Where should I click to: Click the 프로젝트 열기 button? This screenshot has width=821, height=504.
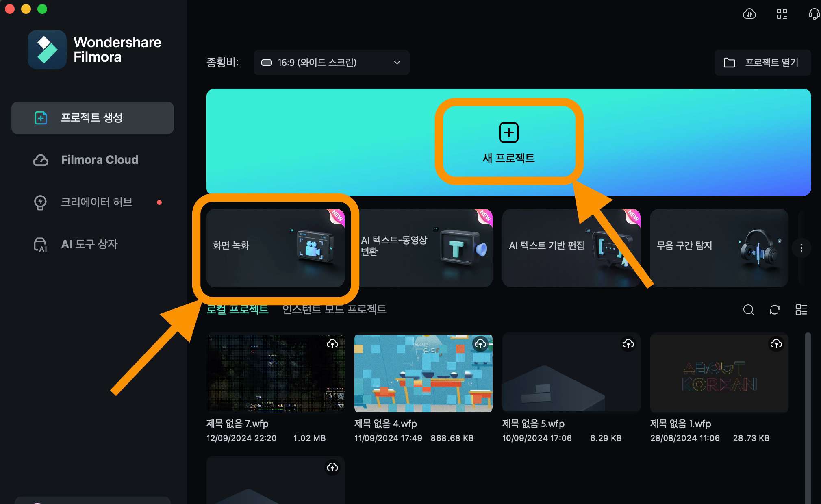[762, 63]
